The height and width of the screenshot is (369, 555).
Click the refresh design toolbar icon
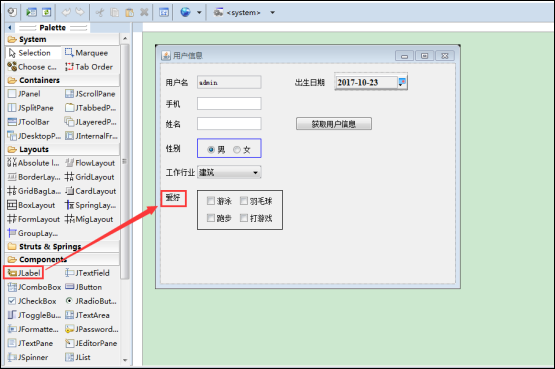click(46, 12)
